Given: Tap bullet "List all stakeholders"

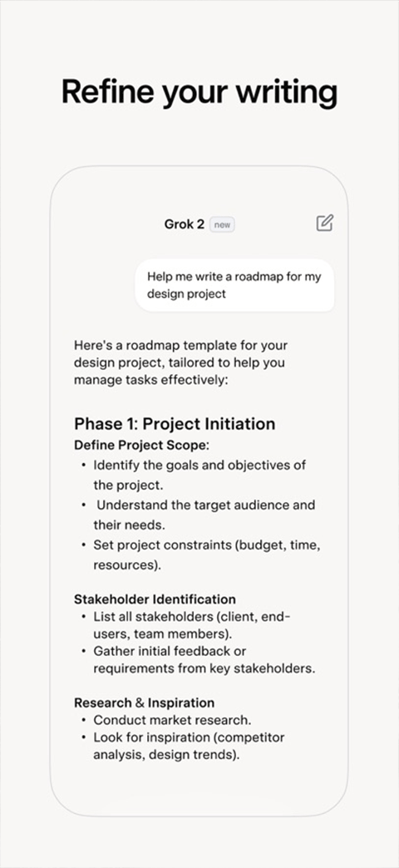Looking at the screenshot, I should pyautogui.click(x=185, y=625).
